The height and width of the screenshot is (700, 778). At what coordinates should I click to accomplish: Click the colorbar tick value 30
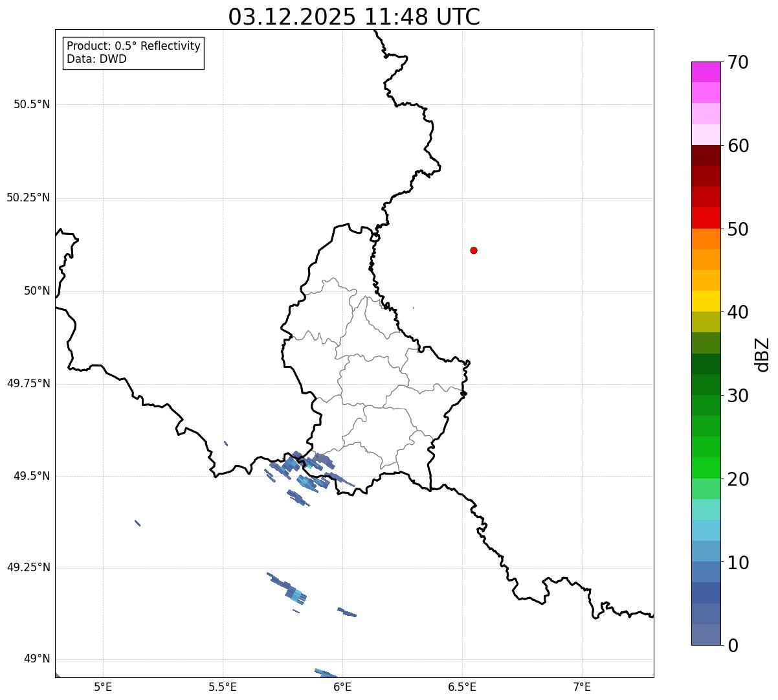point(738,396)
